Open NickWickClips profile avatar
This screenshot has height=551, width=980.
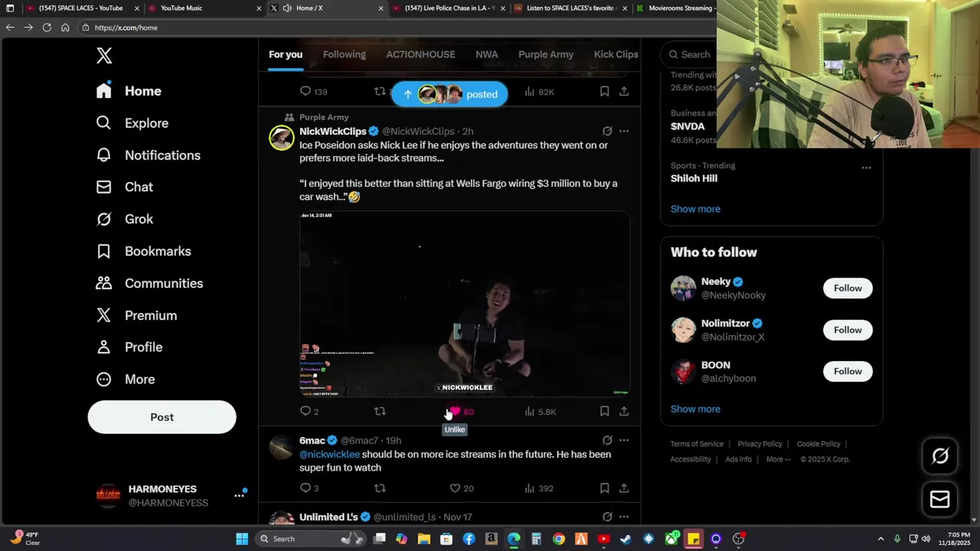click(x=281, y=138)
